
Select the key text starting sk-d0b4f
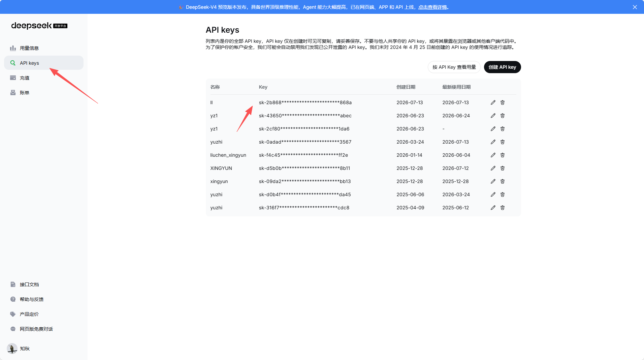(x=305, y=194)
